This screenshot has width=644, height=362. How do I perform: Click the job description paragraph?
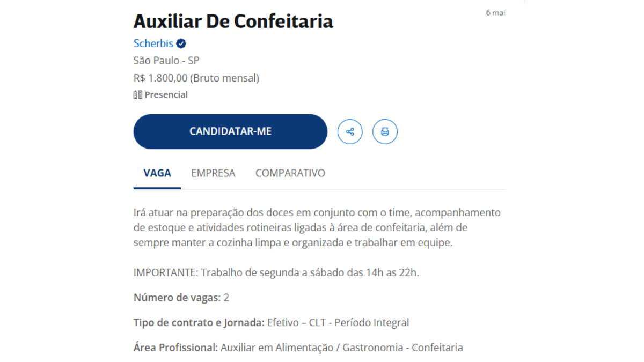pos(317,227)
